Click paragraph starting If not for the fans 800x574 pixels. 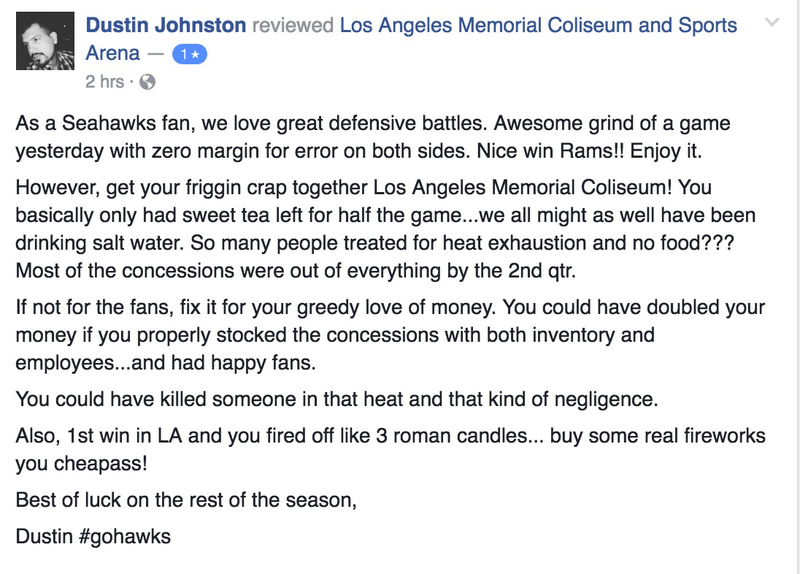pos(390,335)
